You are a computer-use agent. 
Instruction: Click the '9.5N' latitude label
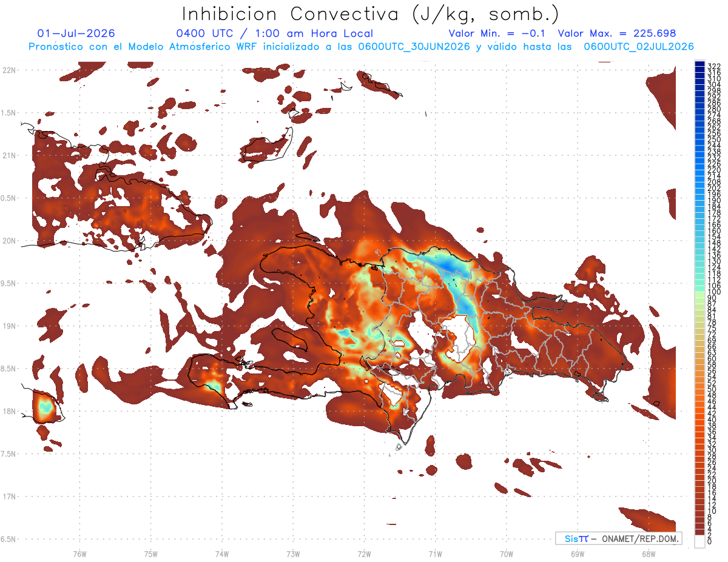[9, 283]
